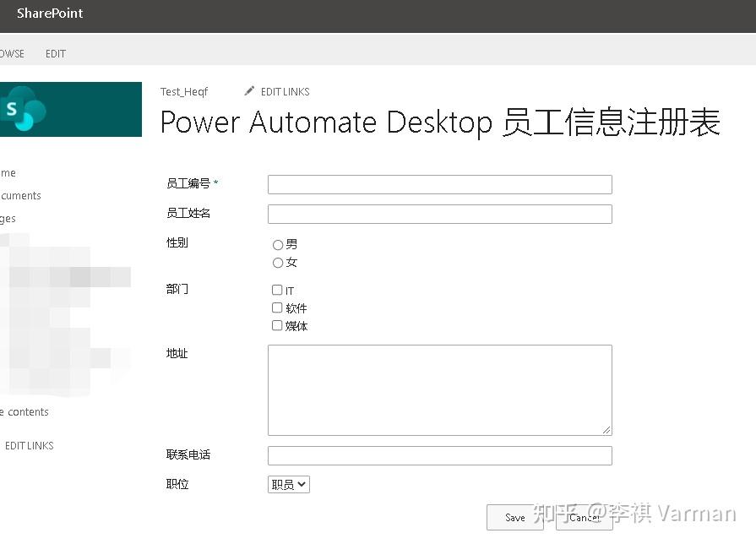
Task: Open the Test_Heqf site link
Action: click(x=184, y=91)
